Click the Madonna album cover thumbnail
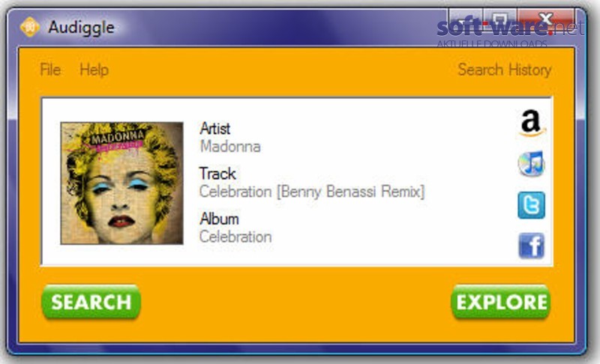Screen dimensions: 600x364 point(121,183)
